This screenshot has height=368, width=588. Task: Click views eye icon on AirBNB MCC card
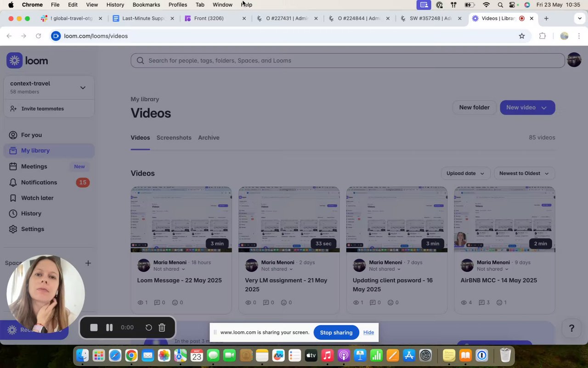[464, 303]
